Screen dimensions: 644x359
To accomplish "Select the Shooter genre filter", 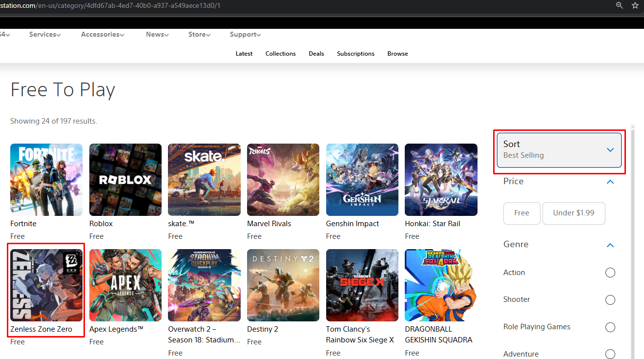I will (610, 299).
